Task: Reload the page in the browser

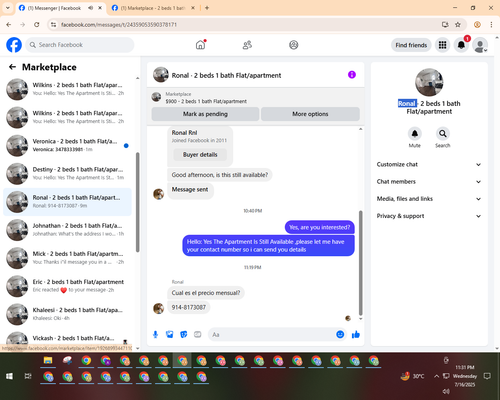Action: [37, 25]
